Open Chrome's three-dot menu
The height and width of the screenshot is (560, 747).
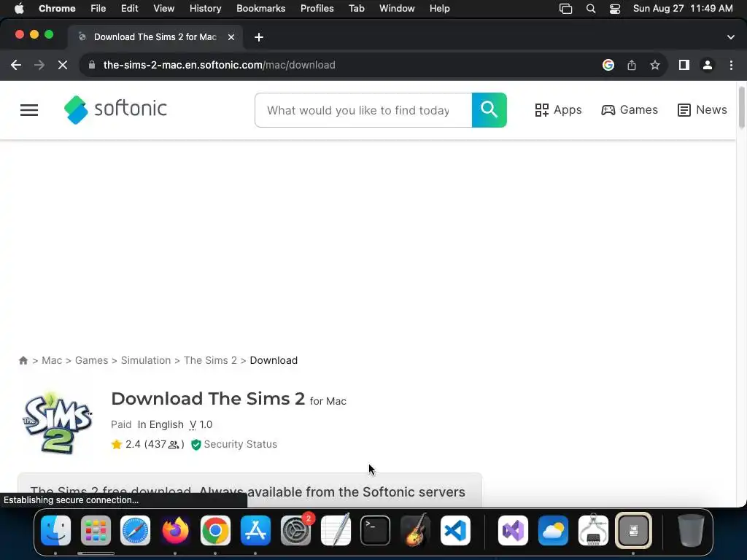(x=731, y=65)
